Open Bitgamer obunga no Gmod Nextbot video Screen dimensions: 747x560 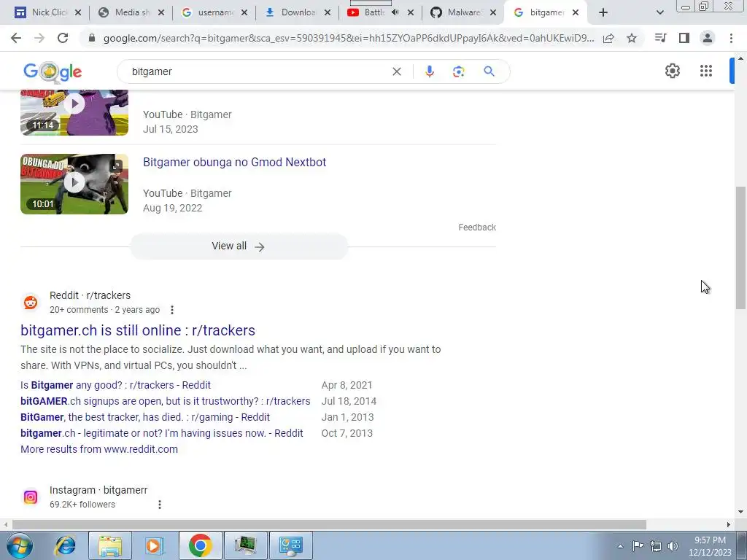pos(234,163)
